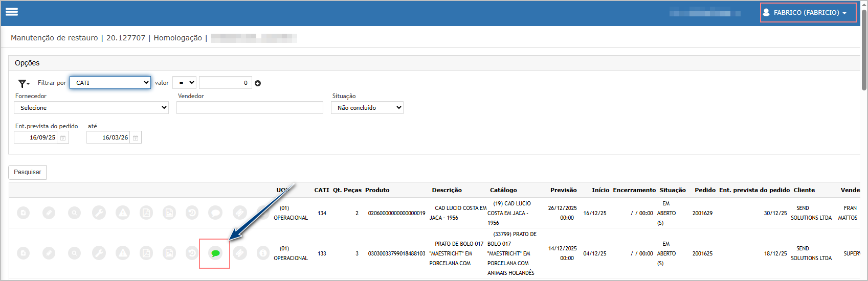Image resolution: width=868 pixels, height=281 pixels.
Task: Expand the 'Filtrar por' CATI dropdown
Action: point(110,83)
